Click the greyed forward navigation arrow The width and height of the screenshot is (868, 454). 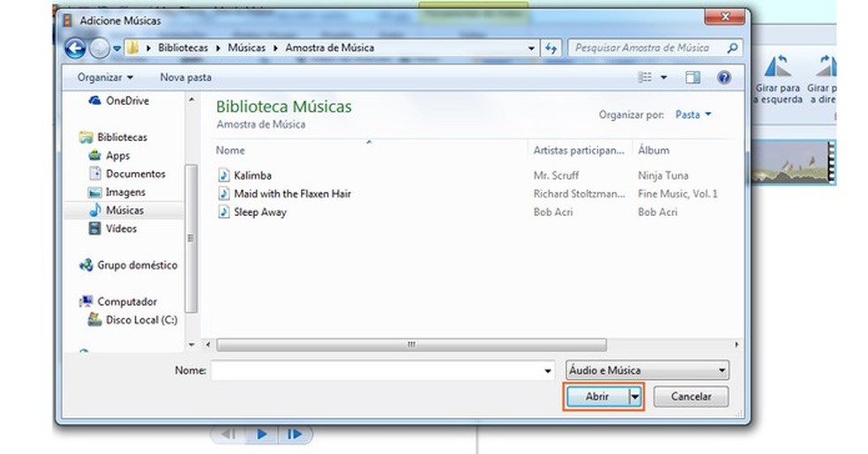click(x=99, y=48)
